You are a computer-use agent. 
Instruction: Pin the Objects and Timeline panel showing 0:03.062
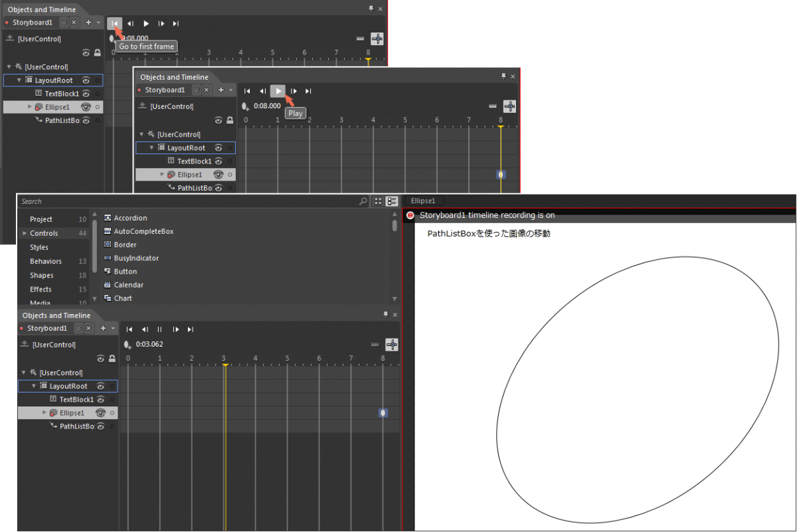pos(386,315)
